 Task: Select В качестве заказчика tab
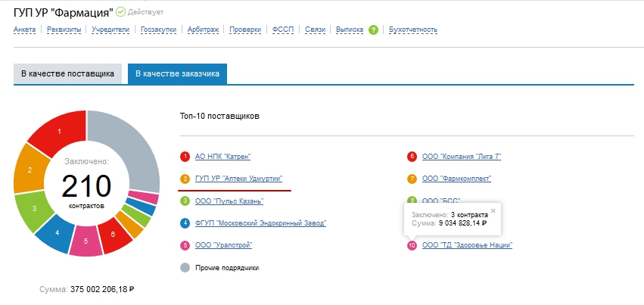pyautogui.click(x=177, y=74)
